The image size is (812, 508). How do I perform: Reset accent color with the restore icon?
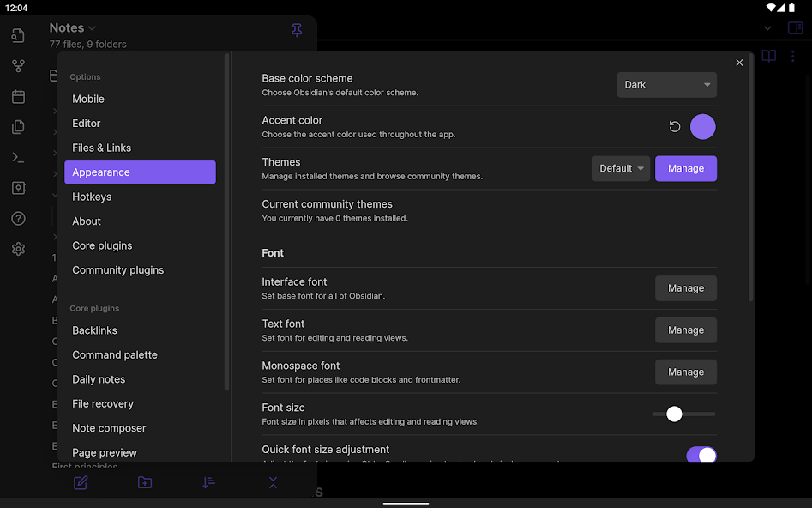tap(675, 127)
